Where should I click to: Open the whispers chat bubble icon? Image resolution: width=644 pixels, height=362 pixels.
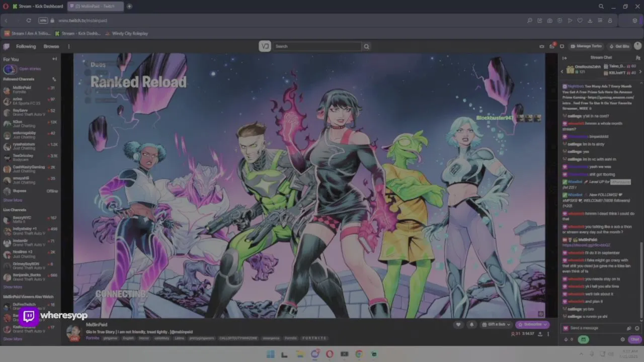[562, 46]
